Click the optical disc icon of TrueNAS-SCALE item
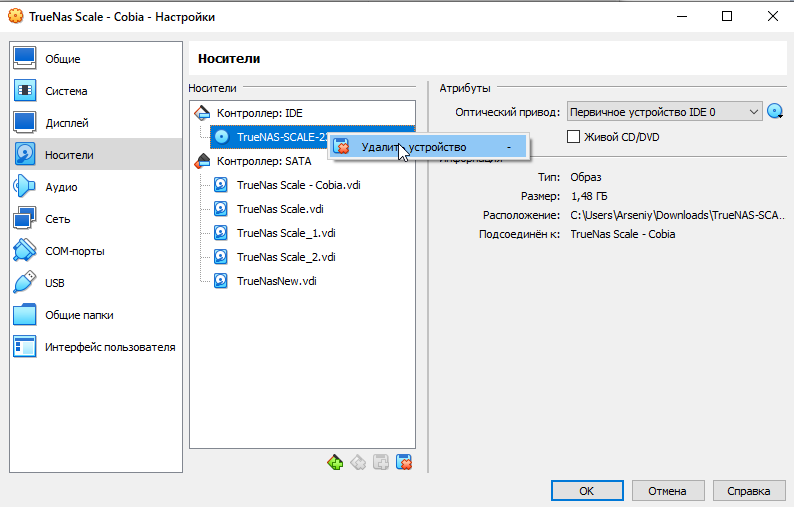 point(221,137)
